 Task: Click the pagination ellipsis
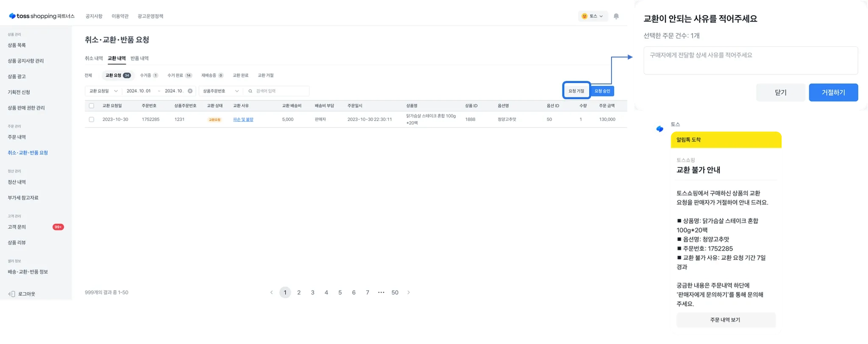pyautogui.click(x=381, y=293)
